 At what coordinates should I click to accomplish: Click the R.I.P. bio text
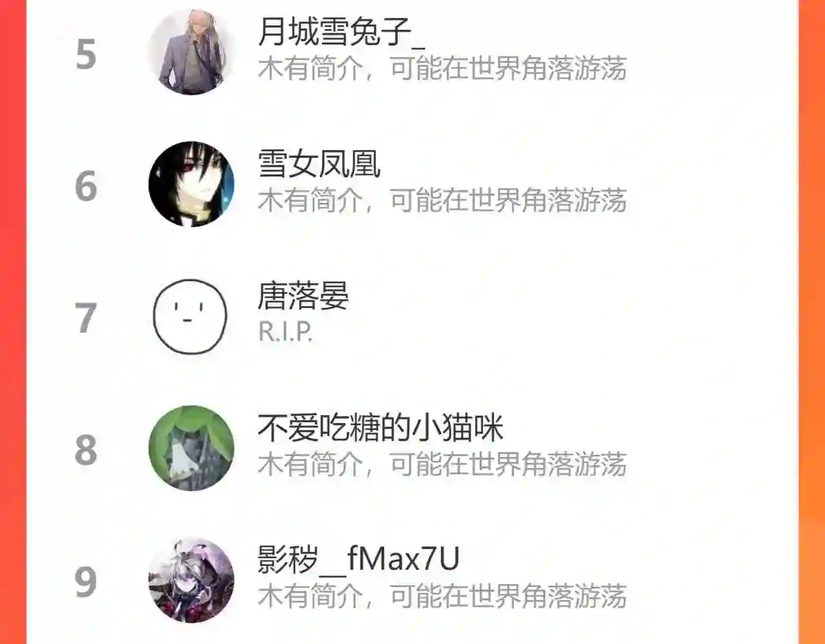[x=286, y=332]
